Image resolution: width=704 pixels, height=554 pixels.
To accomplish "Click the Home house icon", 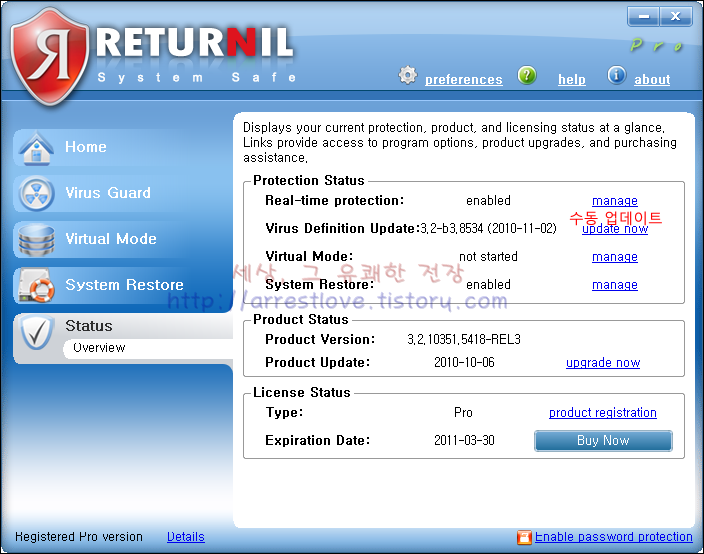I will [x=36, y=147].
